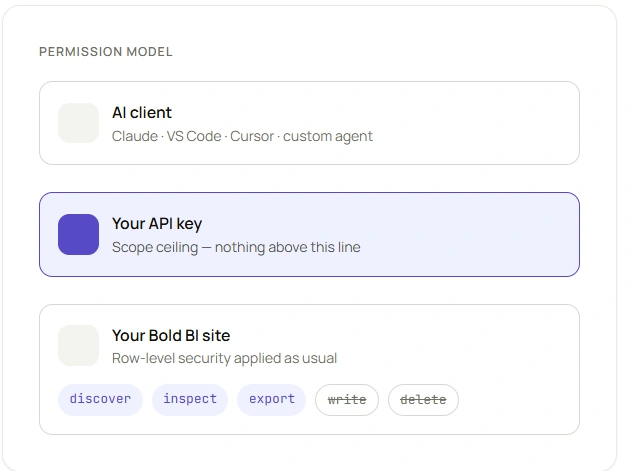Click the Your API key title
The image size is (639, 471).
[157, 224]
